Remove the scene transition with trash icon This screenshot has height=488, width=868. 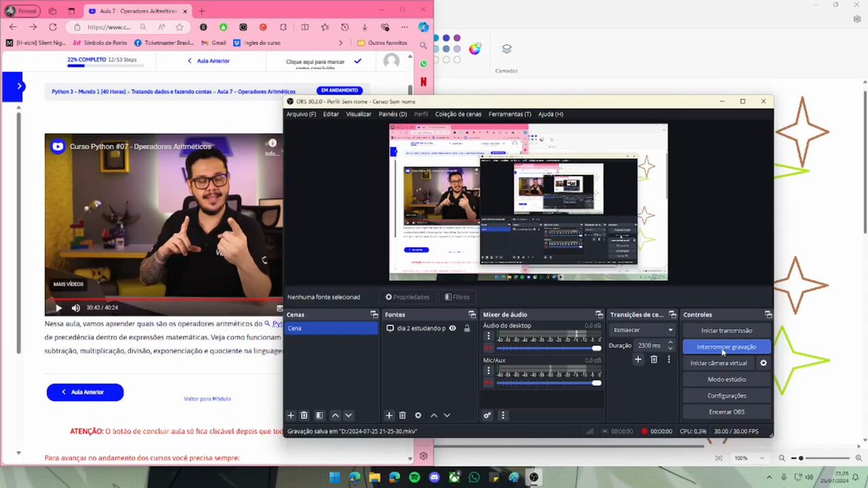click(x=654, y=359)
